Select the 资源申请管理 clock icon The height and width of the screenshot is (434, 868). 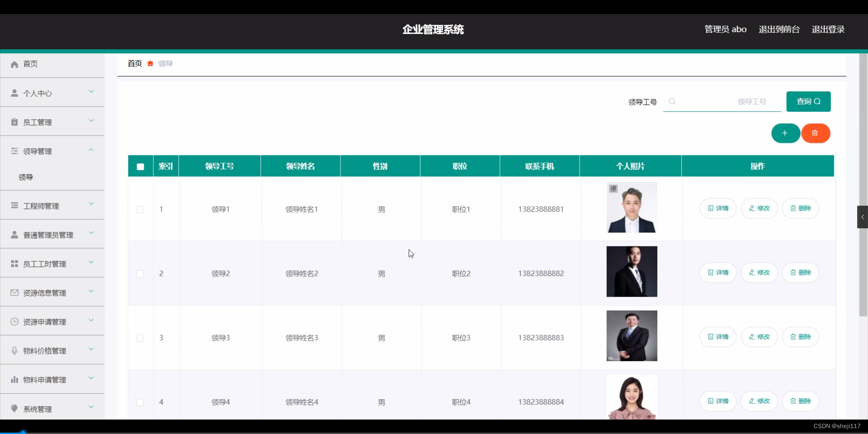pyautogui.click(x=14, y=321)
